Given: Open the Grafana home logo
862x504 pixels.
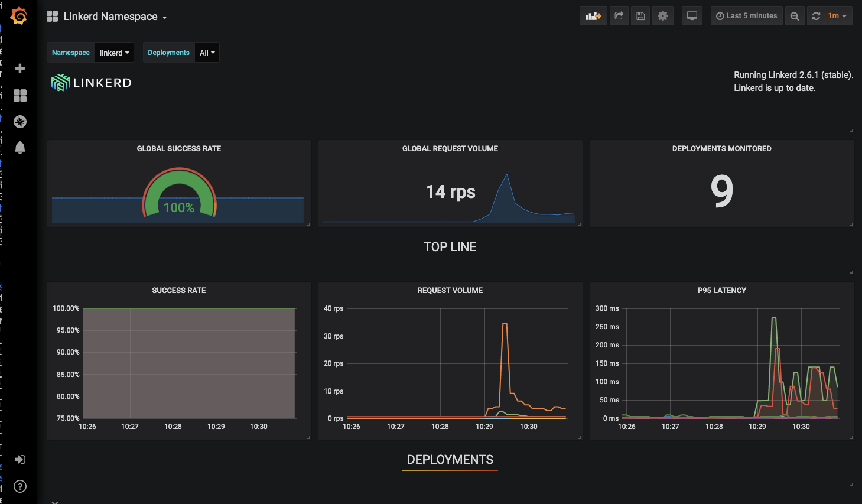Looking at the screenshot, I should point(19,16).
